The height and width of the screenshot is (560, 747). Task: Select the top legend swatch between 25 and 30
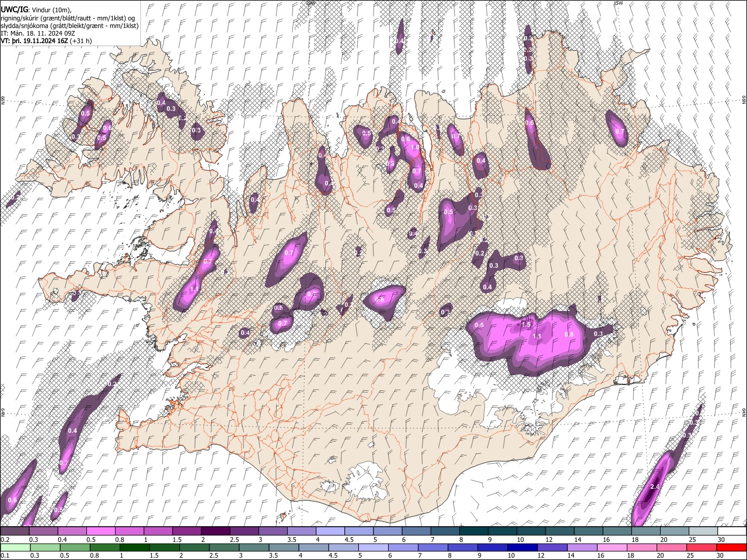coord(703,531)
